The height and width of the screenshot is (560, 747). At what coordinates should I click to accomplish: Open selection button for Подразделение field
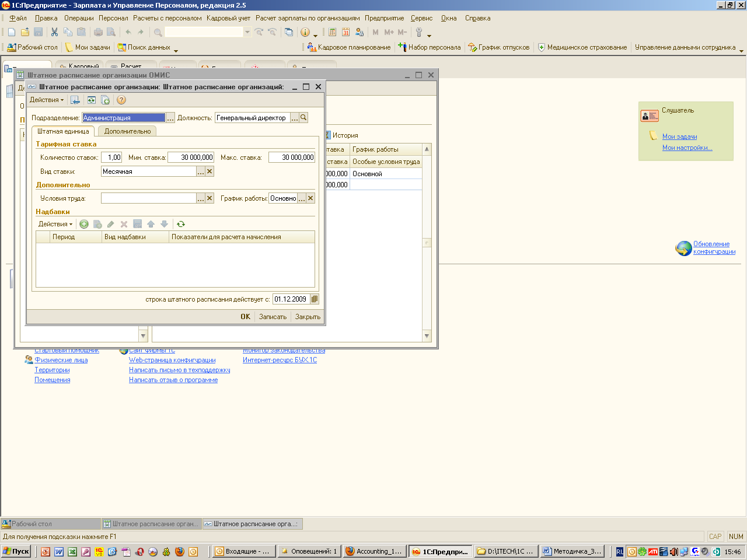[170, 118]
